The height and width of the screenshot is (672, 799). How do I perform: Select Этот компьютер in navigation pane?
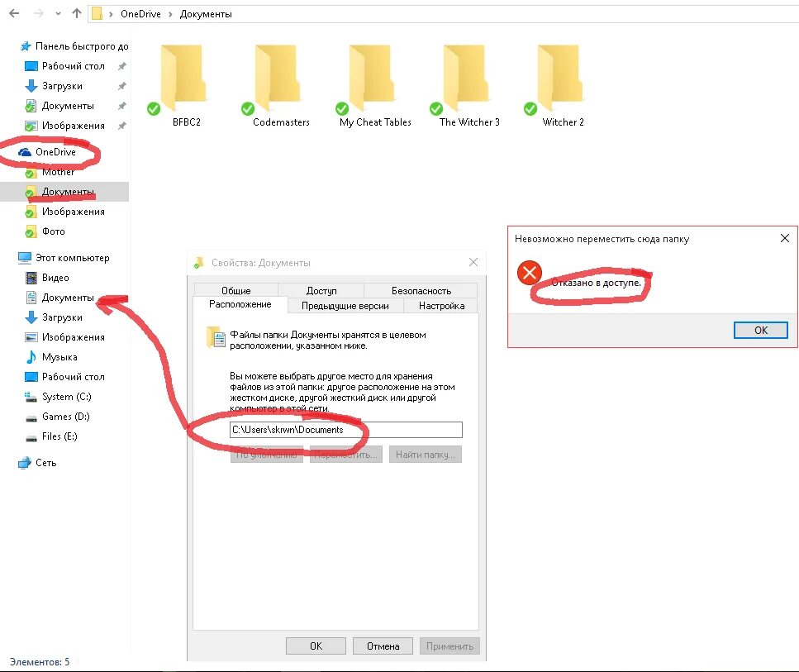(72, 258)
